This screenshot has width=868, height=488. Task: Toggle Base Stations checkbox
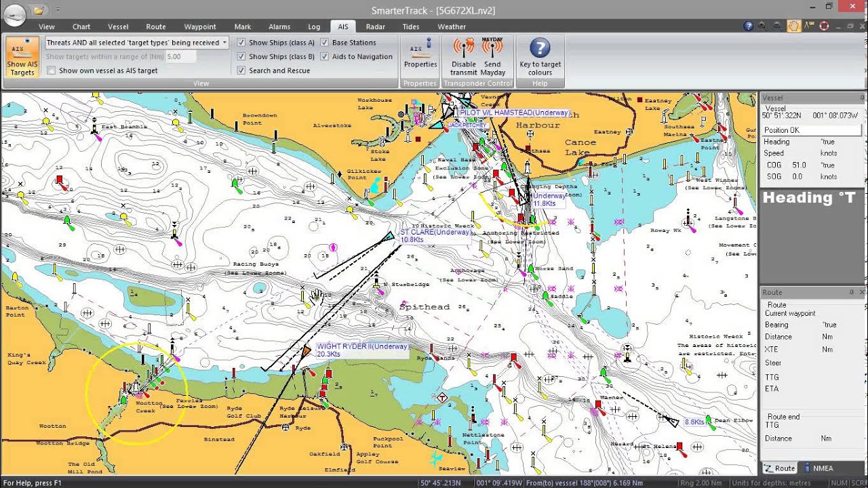[x=325, y=43]
